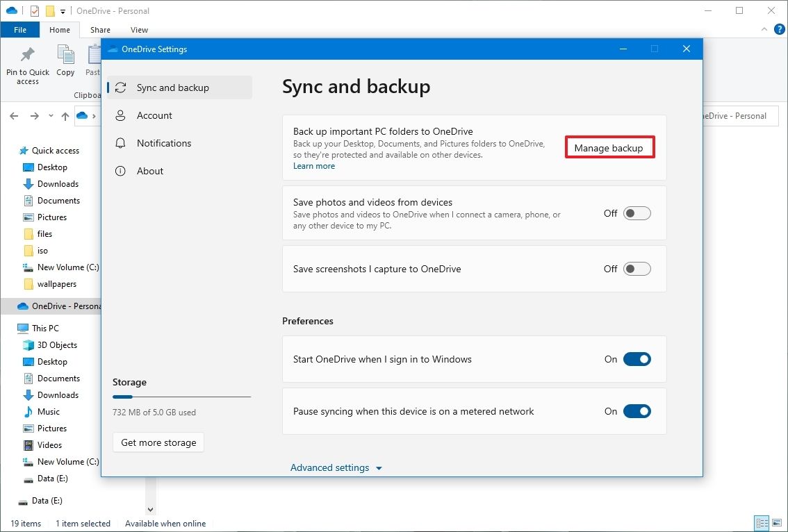Collapse the ribbon using the chevron
The image size is (788, 532).
[x=764, y=29]
